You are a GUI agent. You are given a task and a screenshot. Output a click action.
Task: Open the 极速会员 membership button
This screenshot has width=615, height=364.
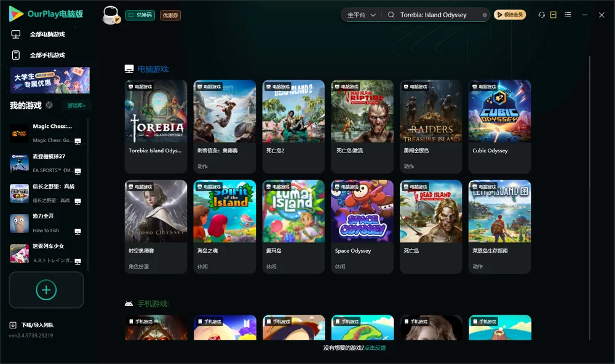point(509,15)
